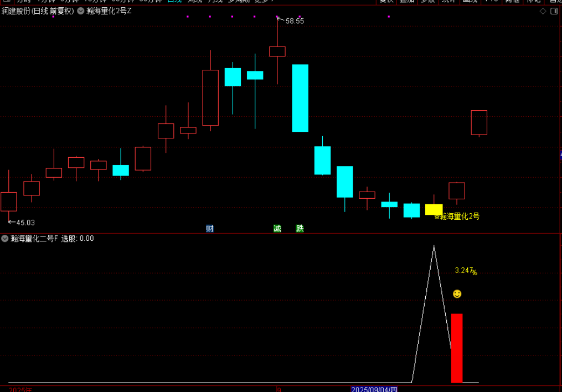The height and width of the screenshot is (392, 562).
Task: Expand the 翰海量化2号Z indicator dropdown
Action: [x=81, y=11]
